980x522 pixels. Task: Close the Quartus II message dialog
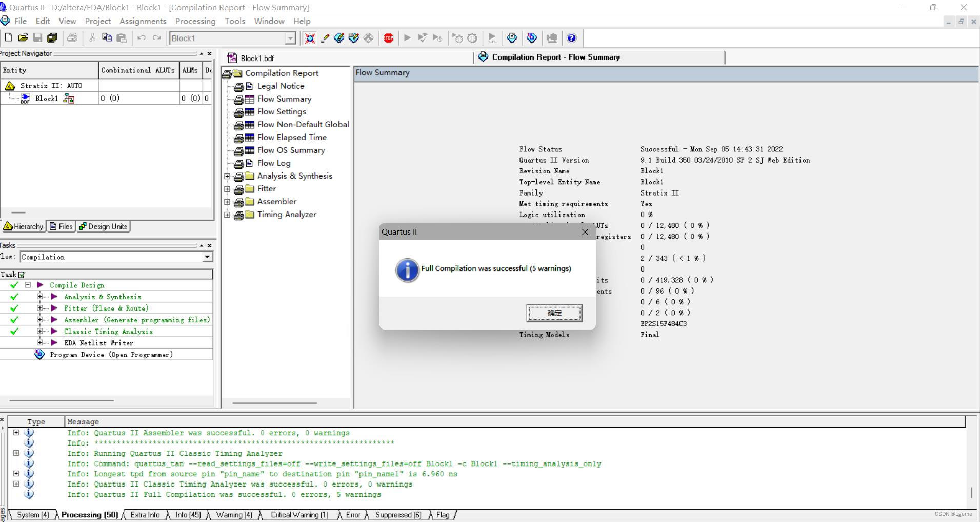pyautogui.click(x=585, y=232)
